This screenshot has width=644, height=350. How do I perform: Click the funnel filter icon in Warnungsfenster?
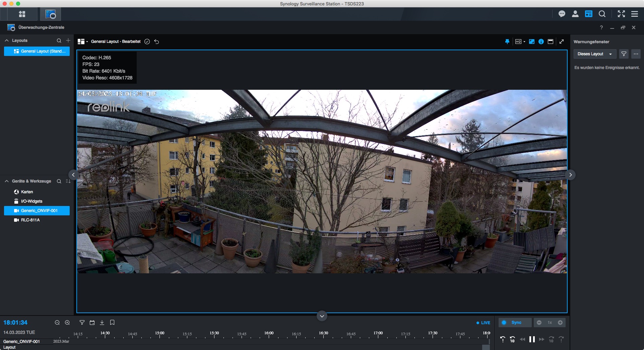(x=624, y=54)
